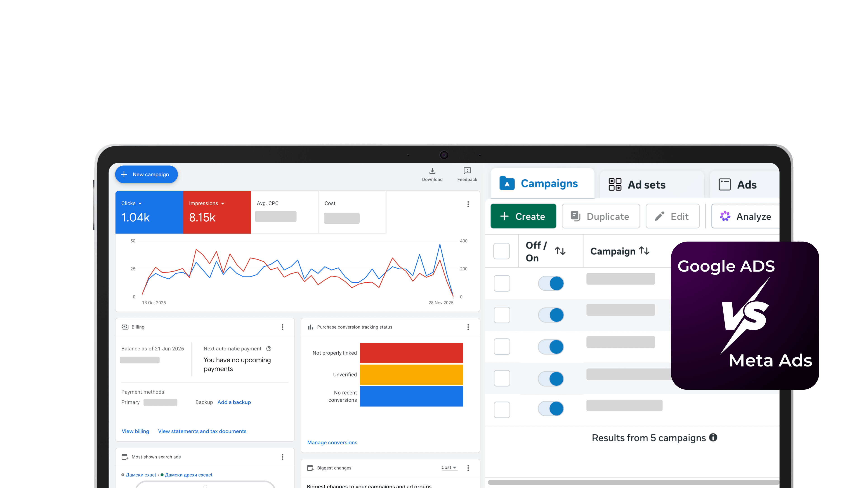Viewport: 868px width, 488px height.
Task: Click the Biggest changes card icon
Action: [x=310, y=468]
